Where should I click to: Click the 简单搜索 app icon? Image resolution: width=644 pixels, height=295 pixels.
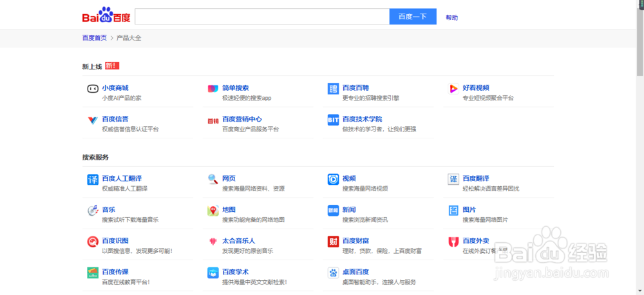click(213, 88)
